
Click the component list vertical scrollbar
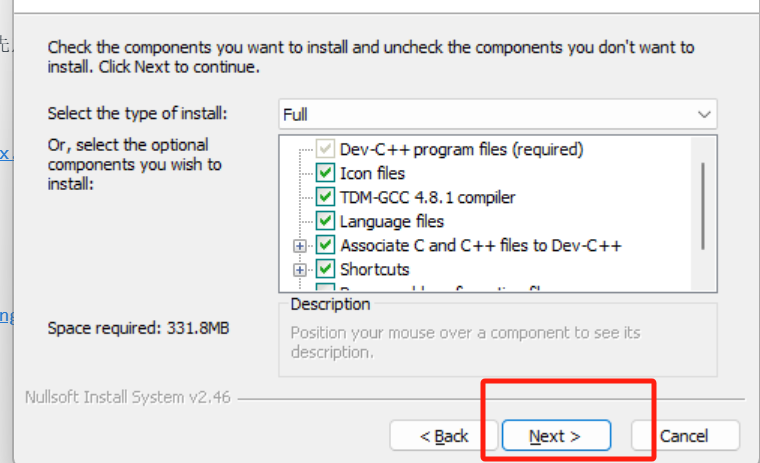click(x=704, y=205)
